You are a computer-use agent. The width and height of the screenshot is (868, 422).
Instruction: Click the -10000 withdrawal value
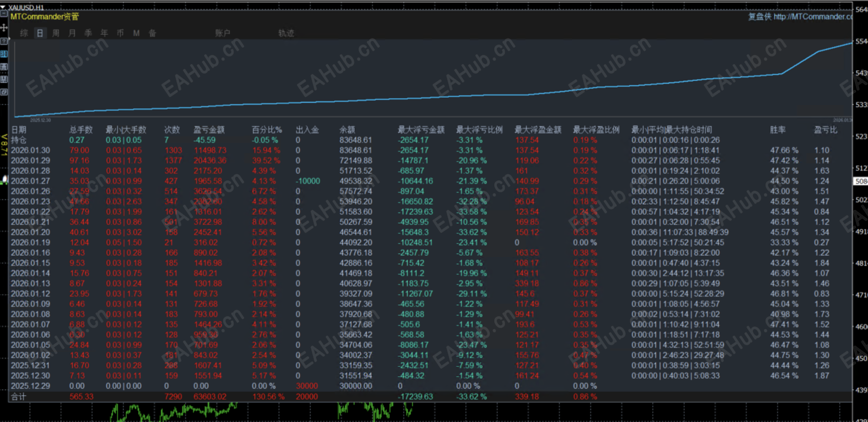pos(308,181)
